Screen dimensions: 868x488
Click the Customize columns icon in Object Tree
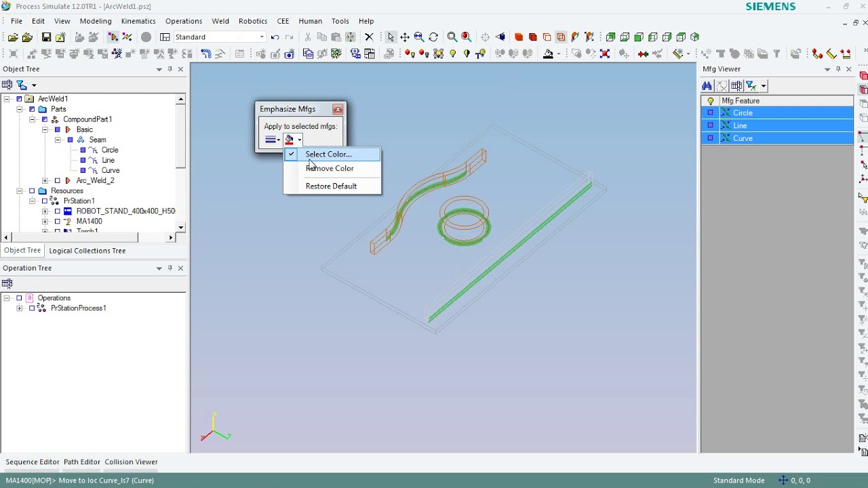click(7, 85)
